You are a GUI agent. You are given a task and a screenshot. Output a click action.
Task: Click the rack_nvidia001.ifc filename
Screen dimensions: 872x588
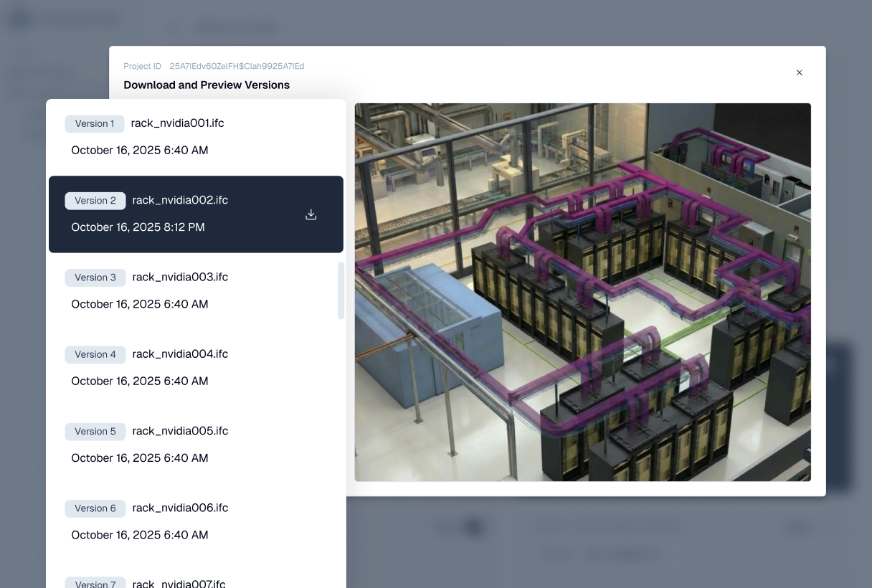pyautogui.click(x=177, y=123)
